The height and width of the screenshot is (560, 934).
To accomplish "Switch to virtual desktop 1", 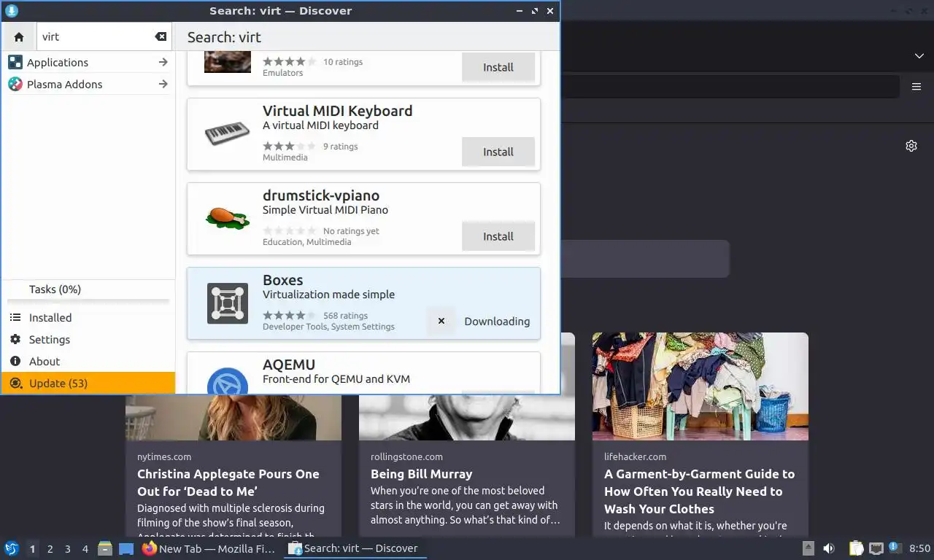I will click(x=32, y=548).
